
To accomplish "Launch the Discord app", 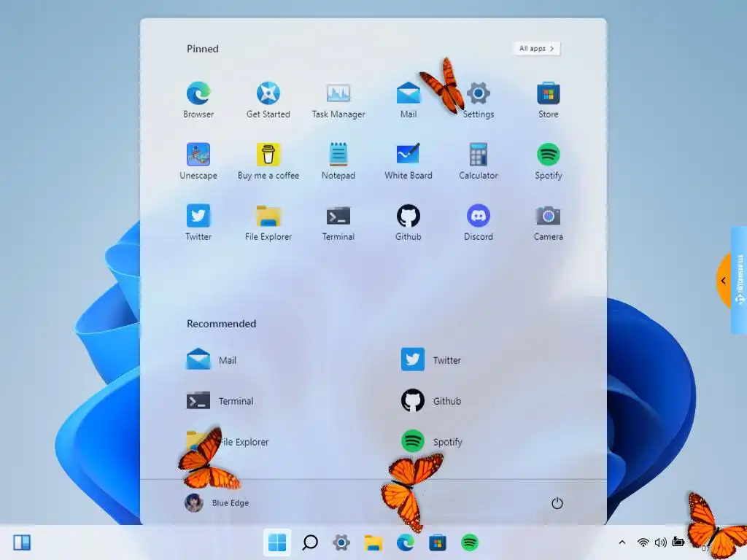I will pyautogui.click(x=479, y=222).
